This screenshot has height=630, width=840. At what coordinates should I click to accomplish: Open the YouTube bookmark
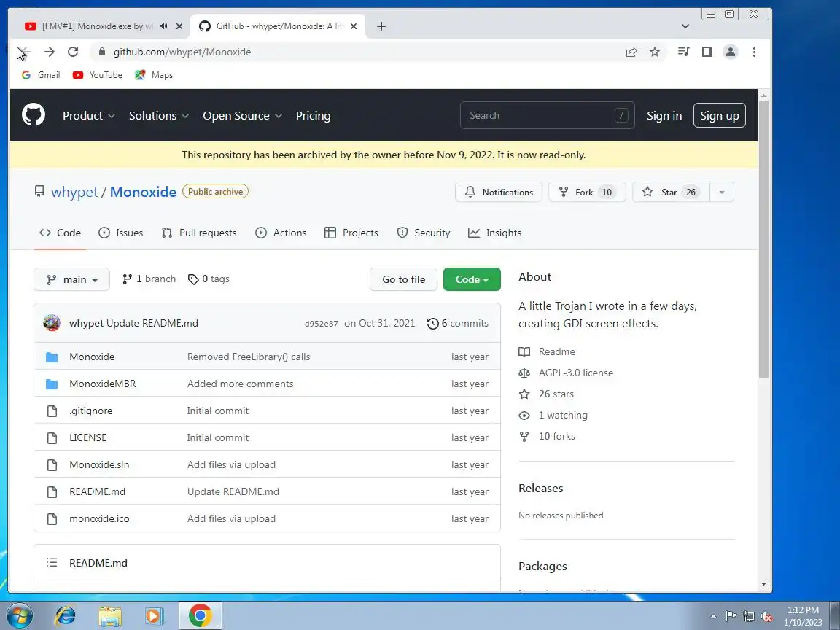pyautogui.click(x=98, y=75)
